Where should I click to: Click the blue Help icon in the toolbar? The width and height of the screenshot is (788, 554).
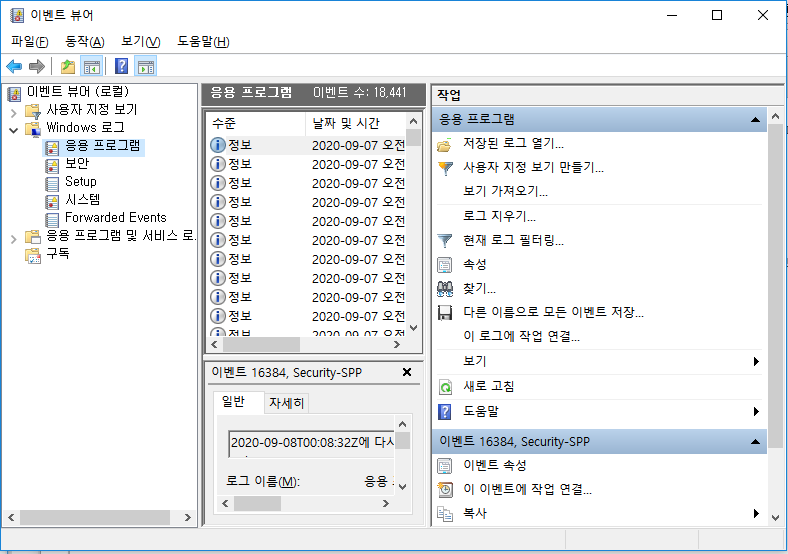tap(121, 67)
